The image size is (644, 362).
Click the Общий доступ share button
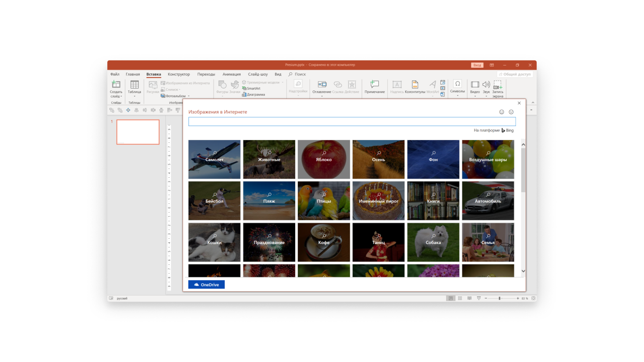(x=515, y=74)
